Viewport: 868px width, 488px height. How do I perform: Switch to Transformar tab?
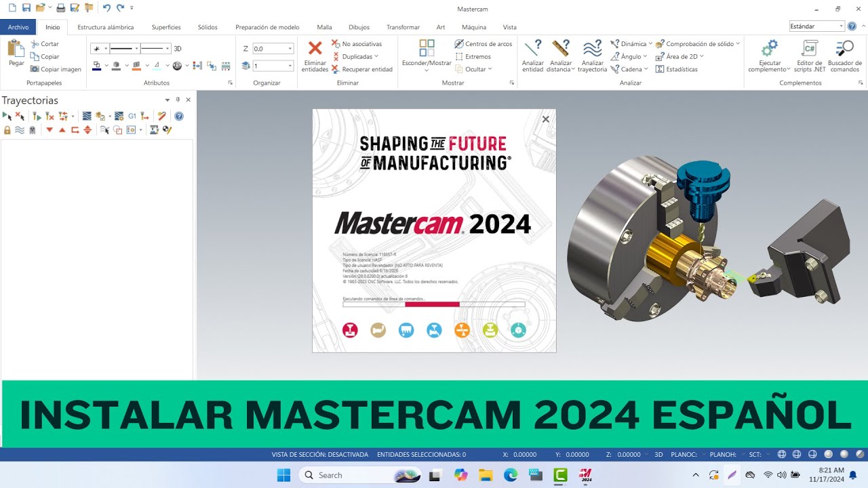(403, 27)
